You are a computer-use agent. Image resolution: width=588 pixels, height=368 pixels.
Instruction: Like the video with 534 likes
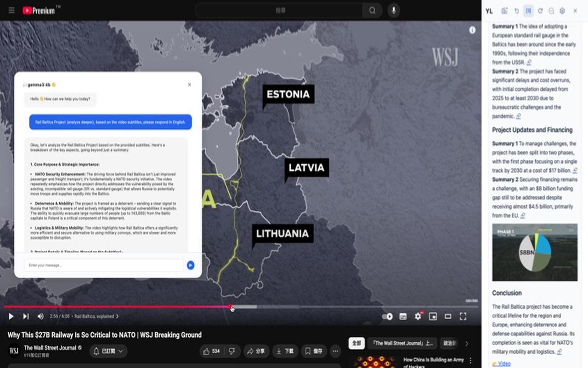(212, 351)
